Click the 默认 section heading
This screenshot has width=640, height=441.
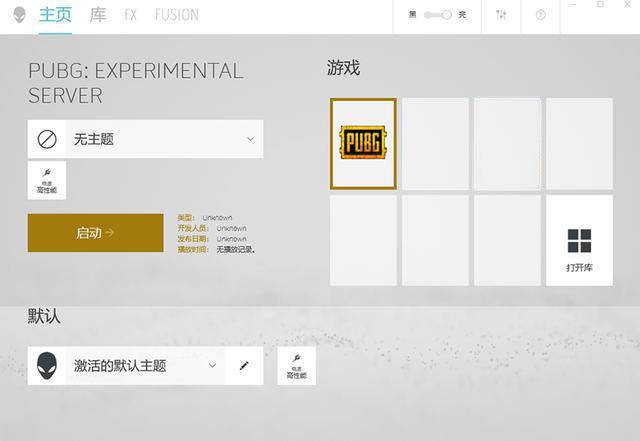[x=44, y=316]
